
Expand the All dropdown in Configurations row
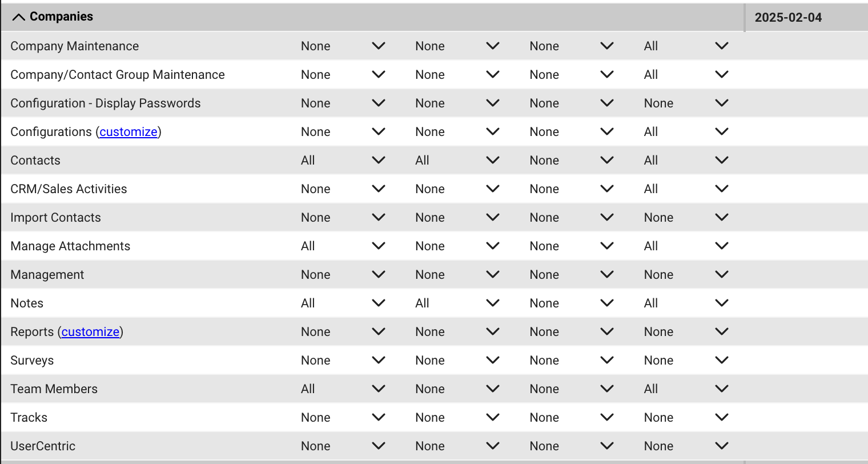(685, 132)
